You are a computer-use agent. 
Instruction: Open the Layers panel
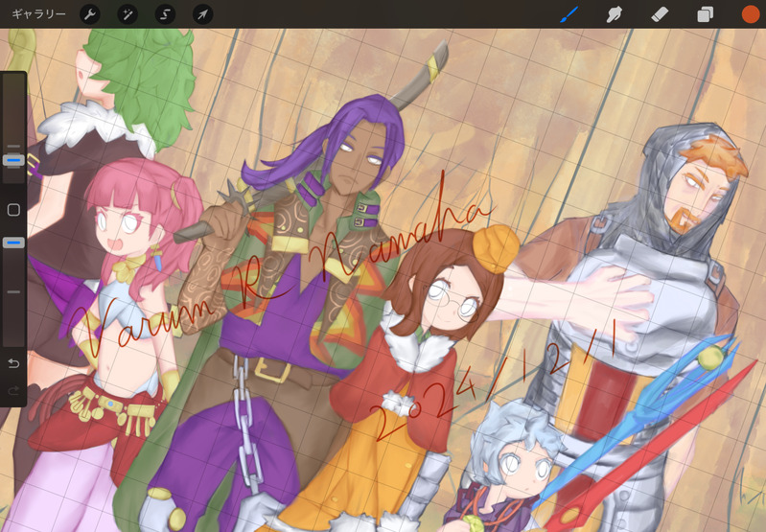(x=705, y=14)
